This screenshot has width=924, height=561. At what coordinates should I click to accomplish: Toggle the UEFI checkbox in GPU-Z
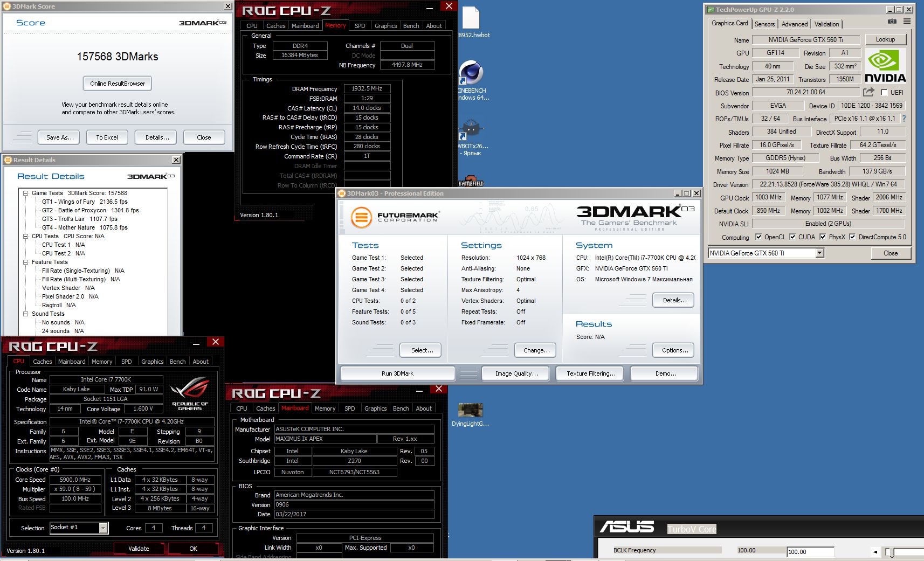(884, 92)
